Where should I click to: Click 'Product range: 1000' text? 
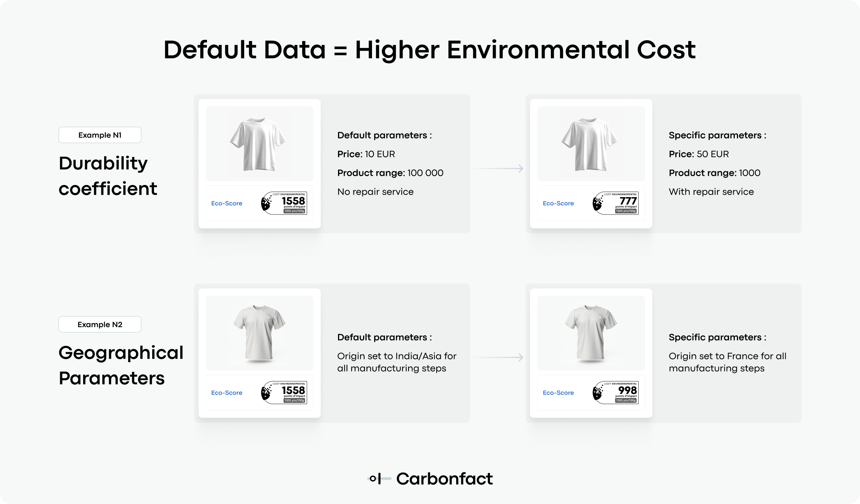[x=714, y=173]
